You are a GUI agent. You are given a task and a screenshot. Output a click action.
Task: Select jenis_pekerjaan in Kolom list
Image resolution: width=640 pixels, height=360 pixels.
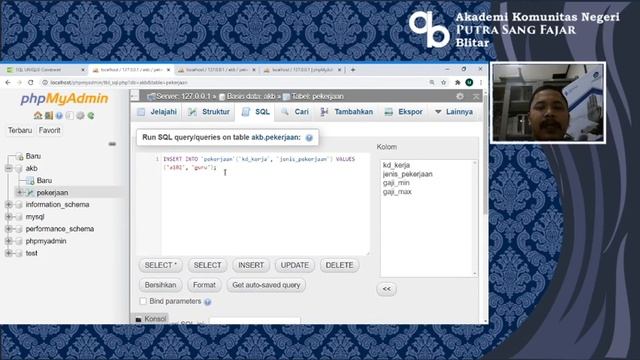point(407,174)
